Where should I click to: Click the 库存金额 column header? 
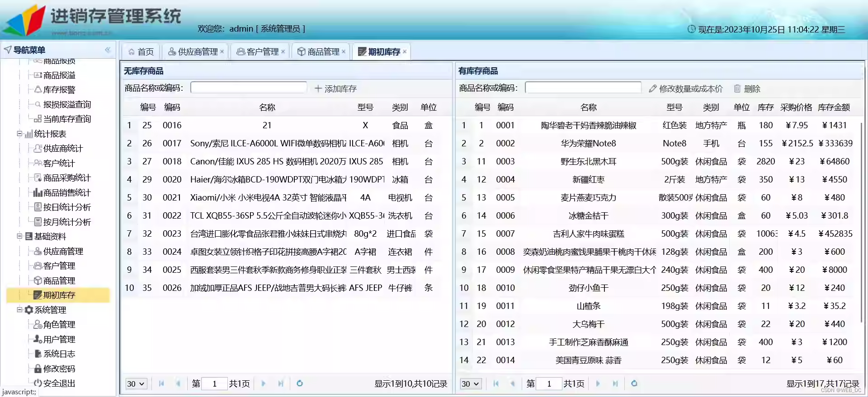[834, 107]
